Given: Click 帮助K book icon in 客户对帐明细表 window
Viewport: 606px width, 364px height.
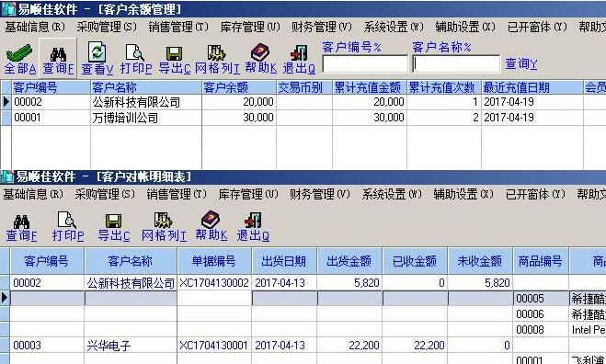Looking at the screenshot, I should coord(211,220).
